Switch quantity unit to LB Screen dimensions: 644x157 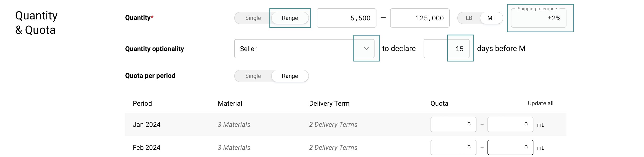(469, 18)
